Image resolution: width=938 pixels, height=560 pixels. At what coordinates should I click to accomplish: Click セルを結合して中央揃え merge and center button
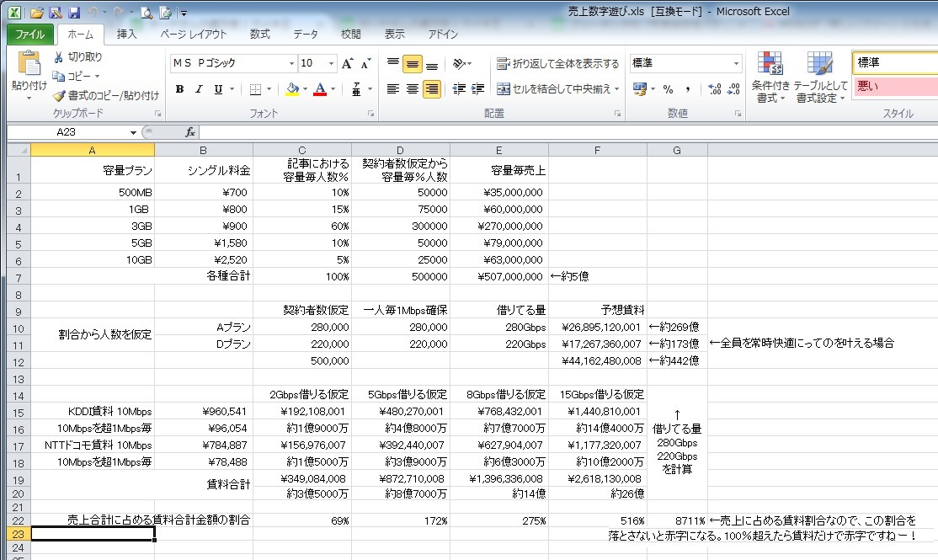tap(557, 89)
